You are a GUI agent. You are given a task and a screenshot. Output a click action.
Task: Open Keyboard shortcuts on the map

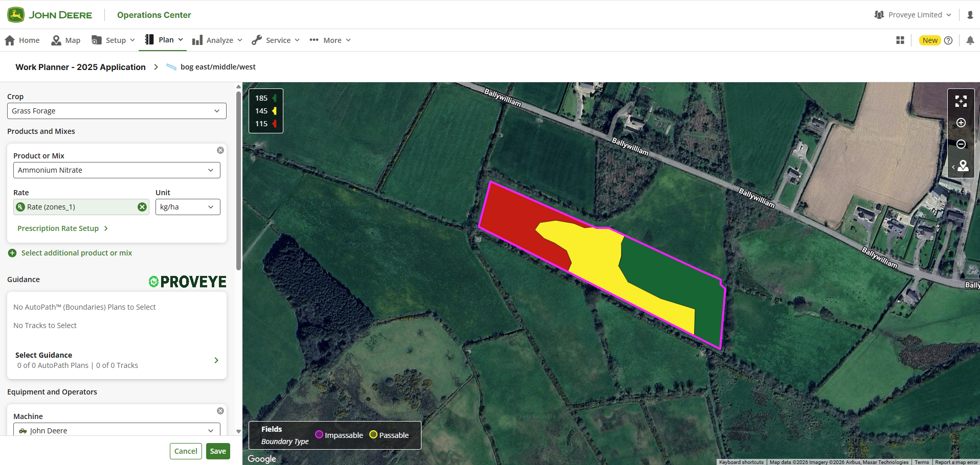coord(741,462)
